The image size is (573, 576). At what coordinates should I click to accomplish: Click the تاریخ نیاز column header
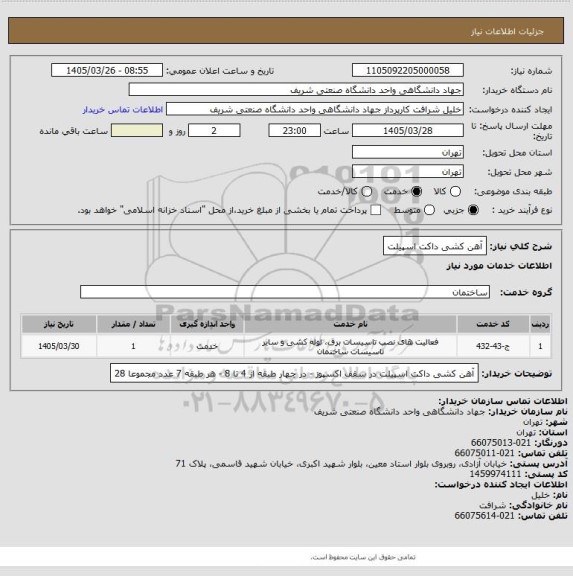tap(59, 324)
